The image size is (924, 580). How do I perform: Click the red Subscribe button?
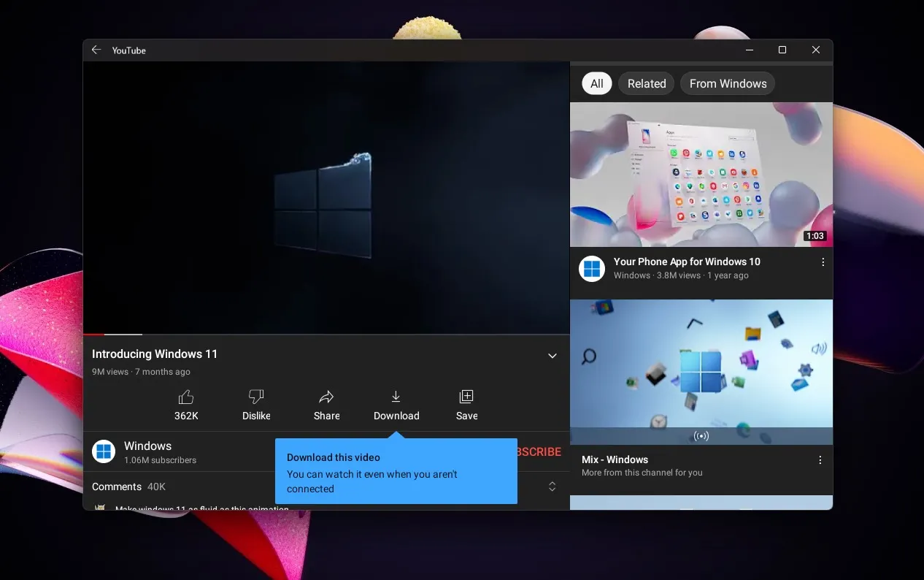(540, 451)
